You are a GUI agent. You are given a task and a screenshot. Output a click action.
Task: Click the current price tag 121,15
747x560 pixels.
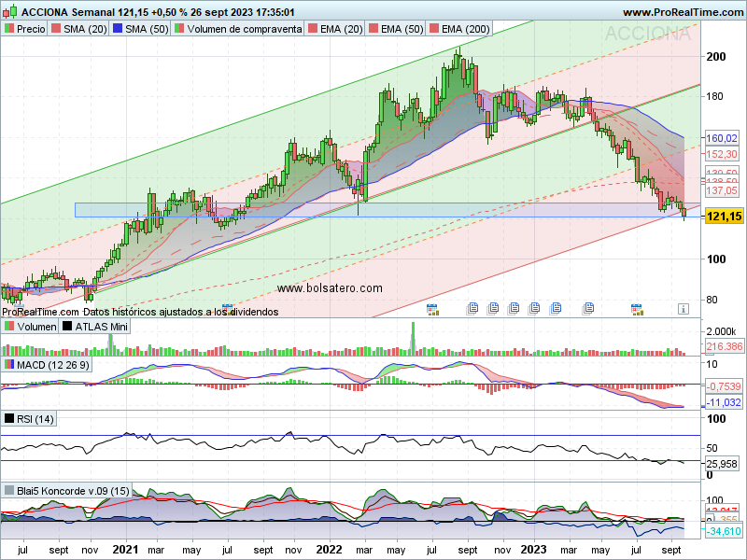coord(725,217)
